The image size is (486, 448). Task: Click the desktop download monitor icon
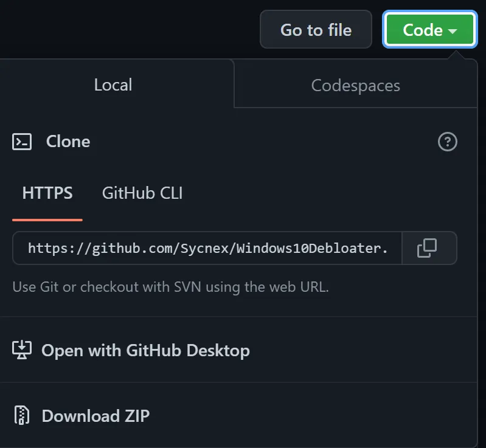[22, 350]
